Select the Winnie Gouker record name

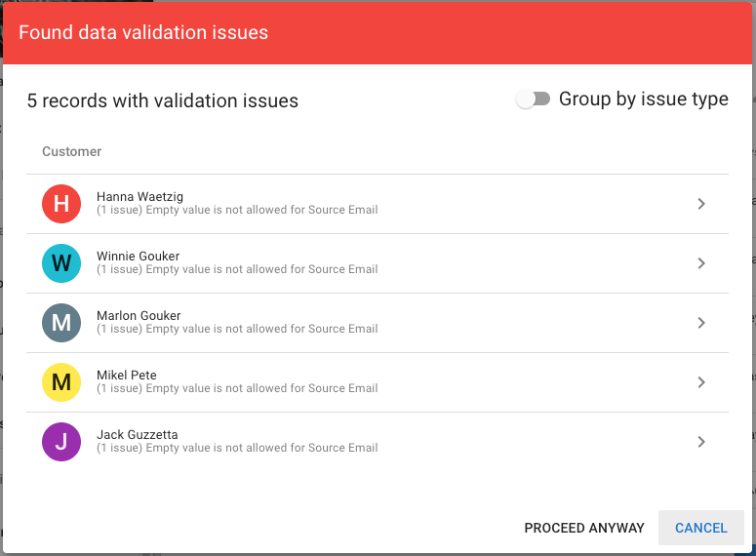coord(138,257)
